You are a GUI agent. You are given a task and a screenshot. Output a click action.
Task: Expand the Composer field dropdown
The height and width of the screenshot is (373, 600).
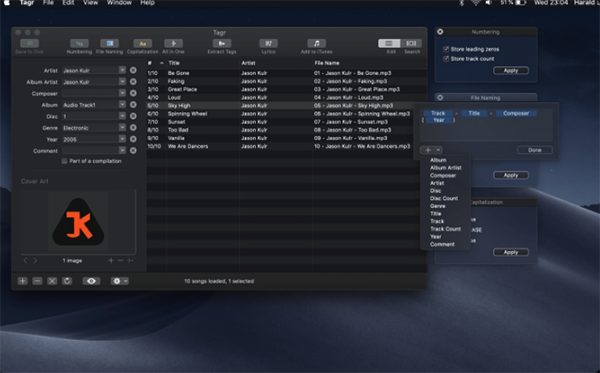click(122, 93)
